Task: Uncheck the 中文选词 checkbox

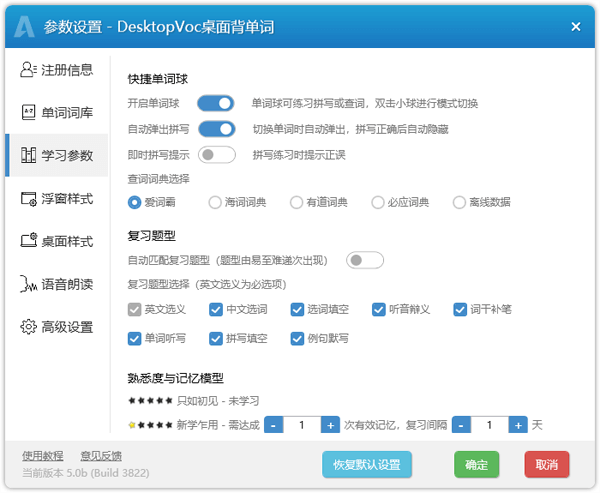Action: coord(216,309)
